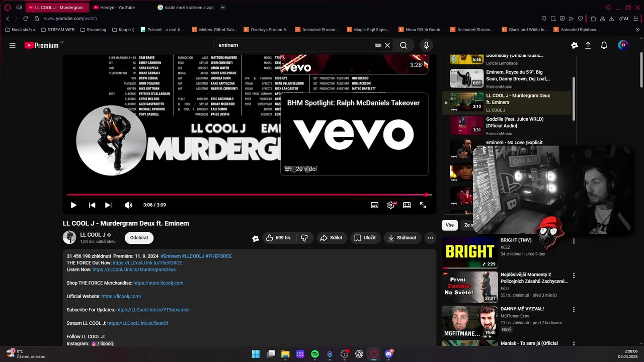Enter full screen mode

pyautogui.click(x=423, y=205)
